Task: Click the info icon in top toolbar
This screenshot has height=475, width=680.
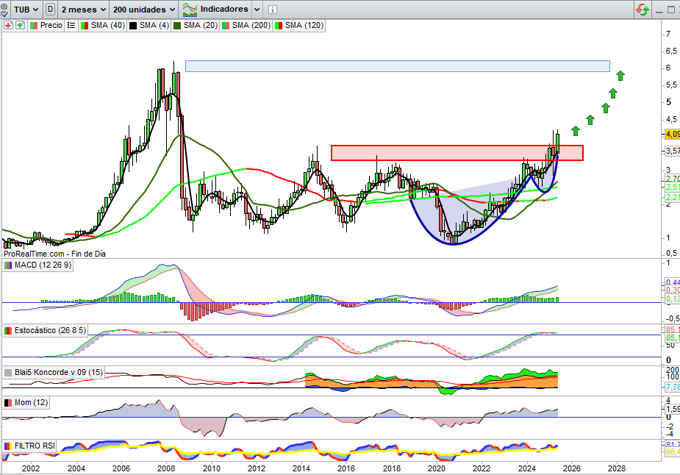Action: [272, 10]
